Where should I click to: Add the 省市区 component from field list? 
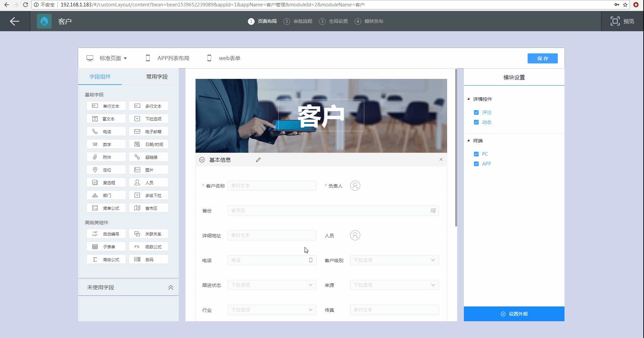tap(149, 208)
